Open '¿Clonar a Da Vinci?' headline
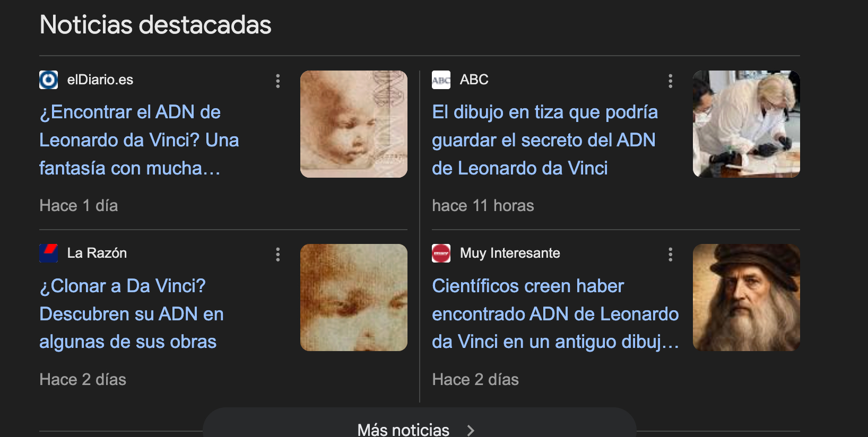Image resolution: width=868 pixels, height=437 pixels. click(132, 314)
